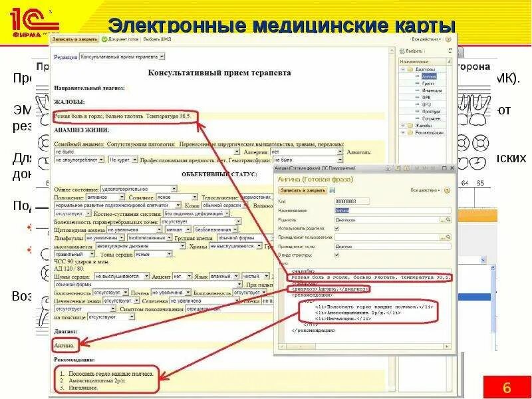Click the 'Наименование' field containing 'Ангина'
The width and height of the screenshot is (532, 399).
tap(393, 211)
